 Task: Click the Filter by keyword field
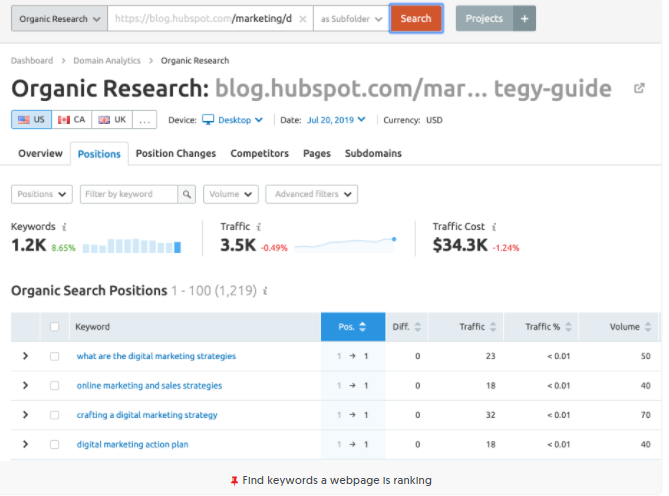tap(129, 194)
